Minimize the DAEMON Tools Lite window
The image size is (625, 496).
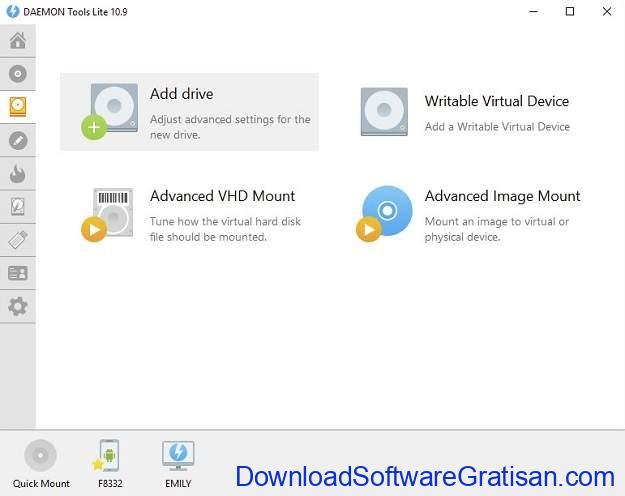click(x=533, y=12)
